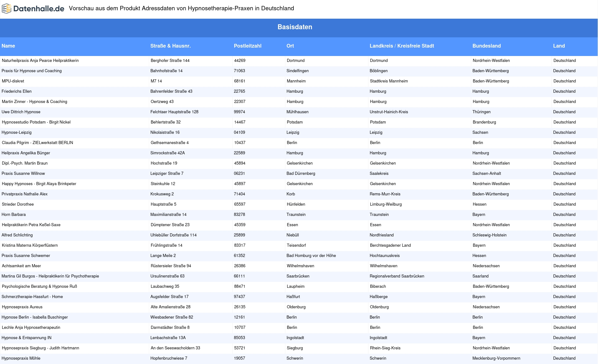Screen dimensions: 598x364
Task: Click Hypnosepraxis Siegburg - Judith Hartmann
Action: pyautogui.click(x=40, y=348)
